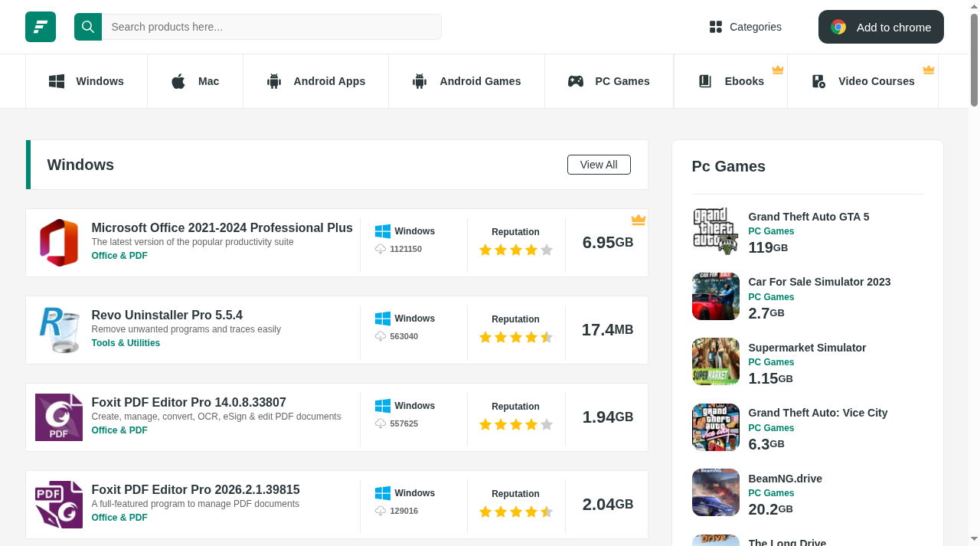Image resolution: width=980 pixels, height=546 pixels.
Task: Open Grand Theft Auto GTA 5
Action: [x=808, y=217]
